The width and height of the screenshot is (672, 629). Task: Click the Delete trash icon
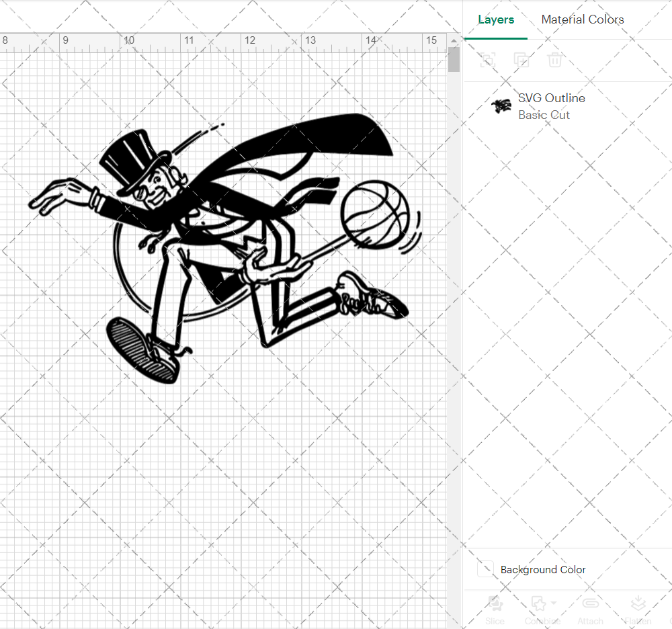(x=554, y=60)
